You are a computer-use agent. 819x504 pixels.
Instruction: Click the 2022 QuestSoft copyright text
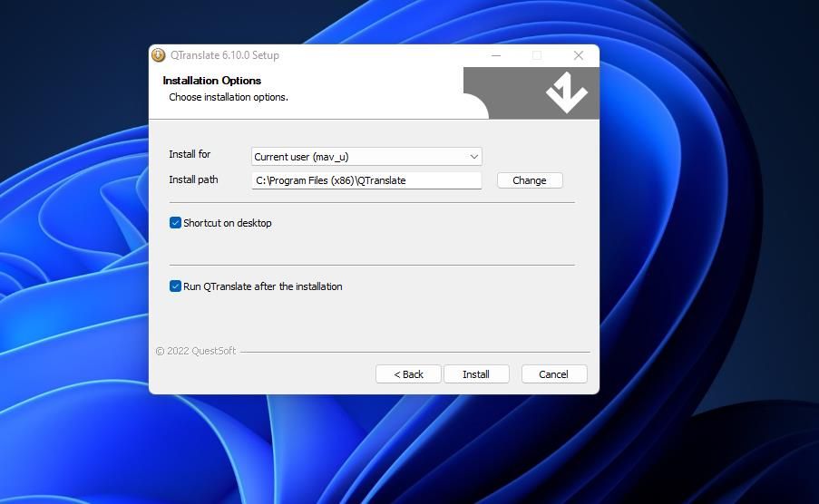point(196,351)
